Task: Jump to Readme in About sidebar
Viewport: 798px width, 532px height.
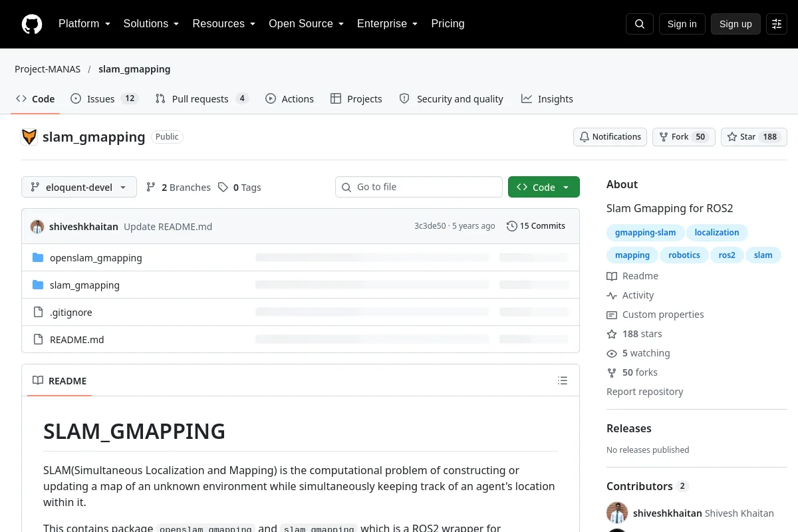Action: point(632,276)
